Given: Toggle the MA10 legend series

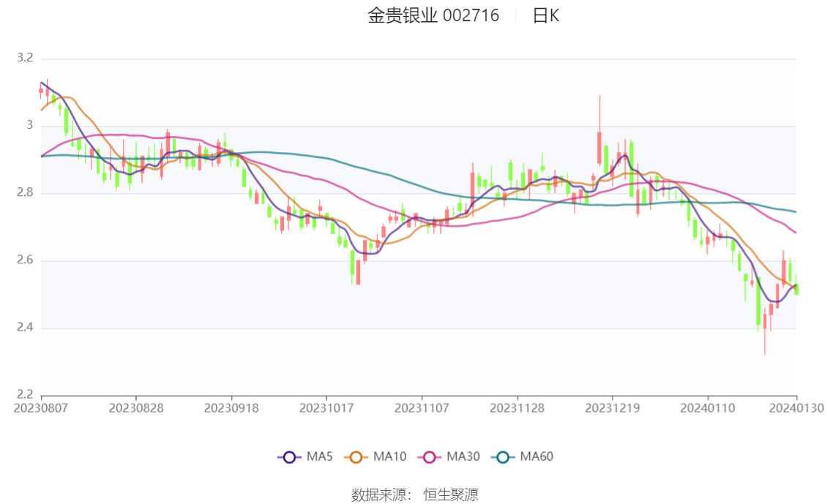Looking at the screenshot, I should pos(375,457).
